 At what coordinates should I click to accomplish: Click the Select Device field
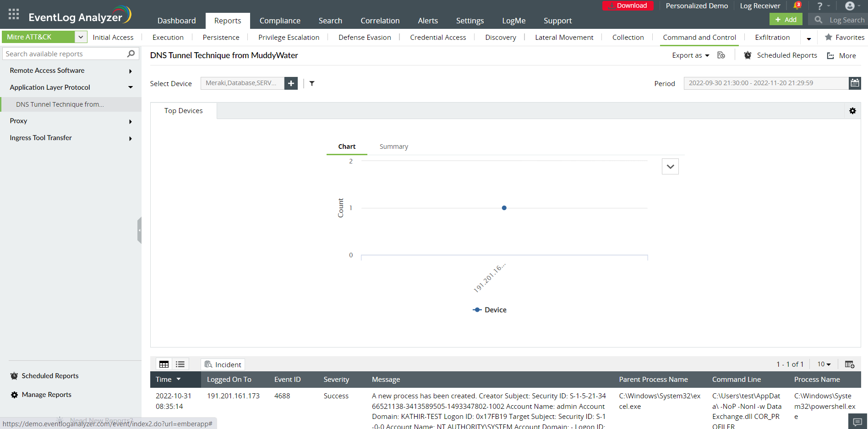(x=242, y=83)
